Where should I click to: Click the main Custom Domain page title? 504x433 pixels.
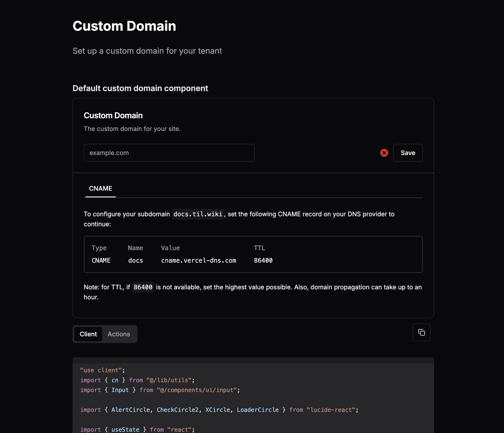(x=124, y=26)
